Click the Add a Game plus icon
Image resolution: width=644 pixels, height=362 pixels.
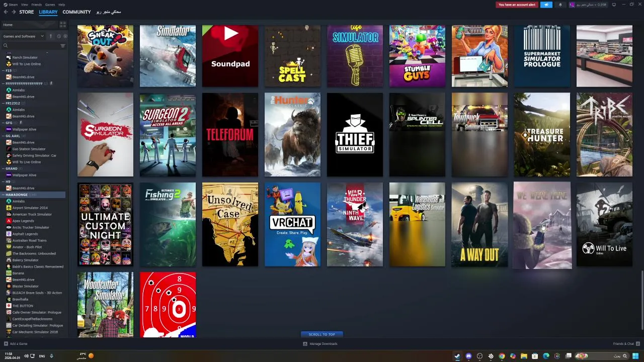tap(6, 344)
